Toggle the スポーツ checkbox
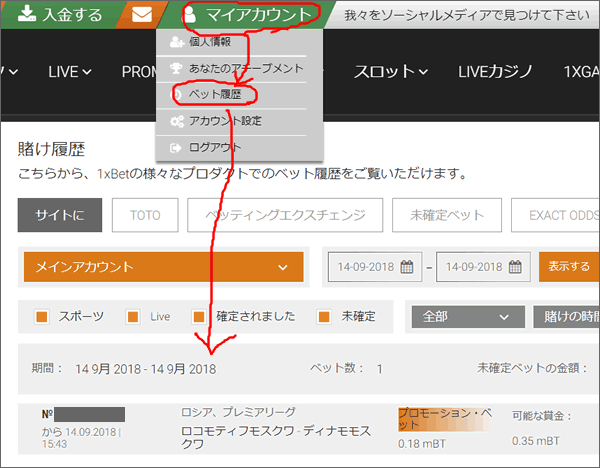Image resolution: width=600 pixels, height=468 pixels. point(42,317)
